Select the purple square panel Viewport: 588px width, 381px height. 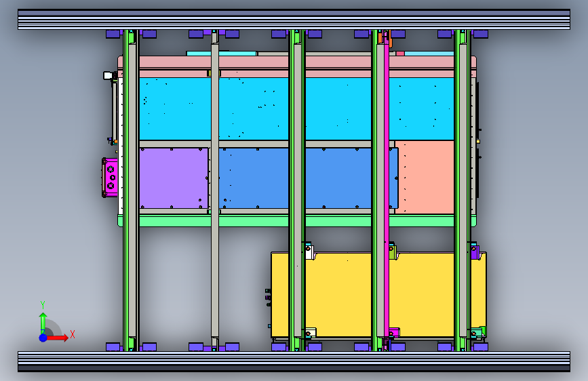tap(174, 178)
